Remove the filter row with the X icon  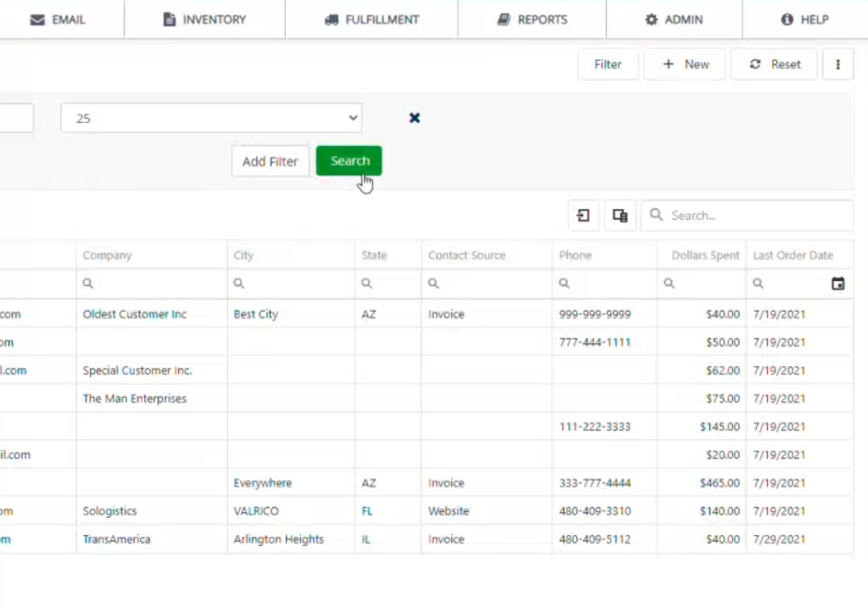(415, 118)
